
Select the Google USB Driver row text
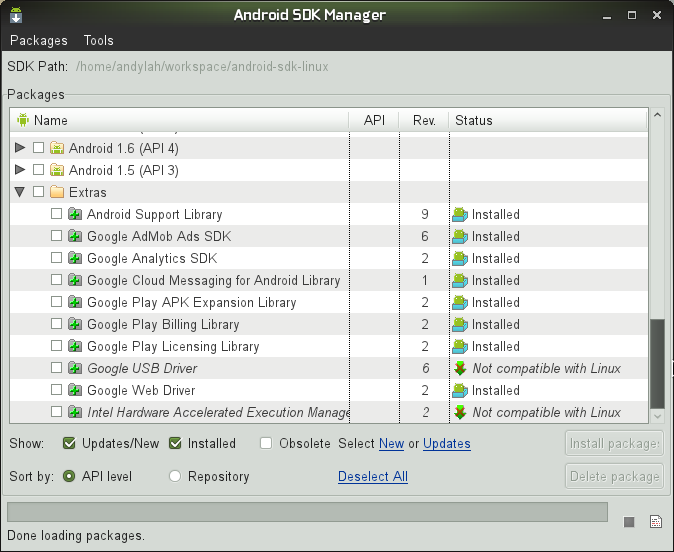142,368
